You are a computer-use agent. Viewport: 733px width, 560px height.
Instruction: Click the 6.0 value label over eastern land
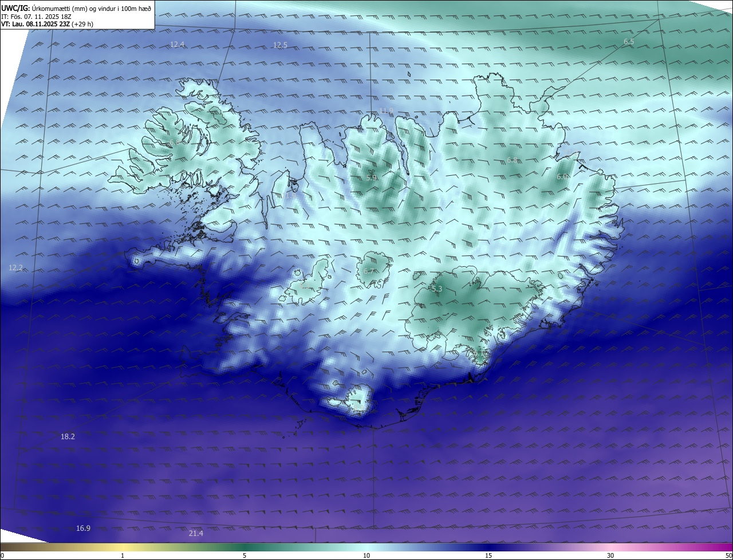point(562,177)
